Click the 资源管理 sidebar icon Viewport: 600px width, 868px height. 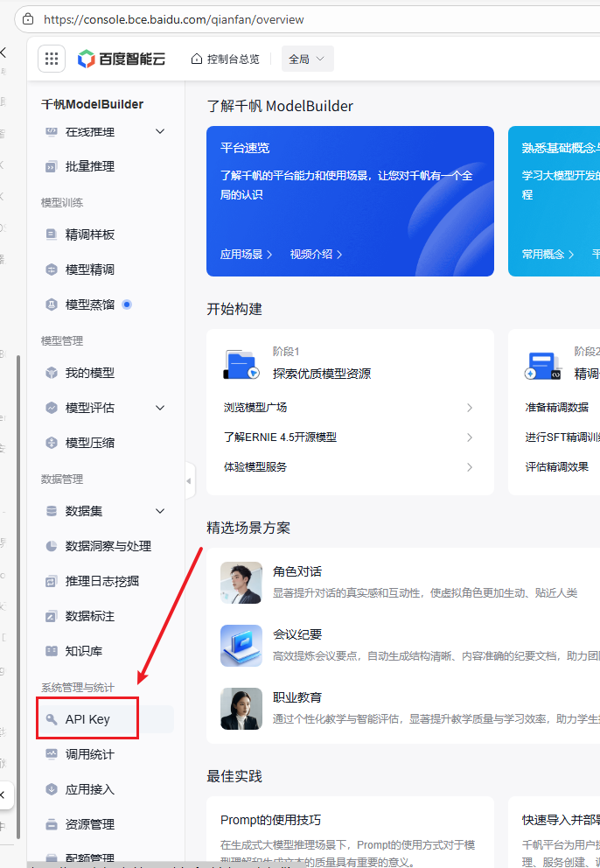click(52, 824)
